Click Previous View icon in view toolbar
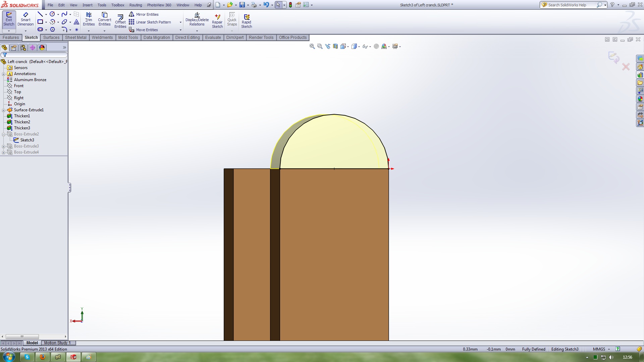The image size is (644, 362). (x=328, y=47)
